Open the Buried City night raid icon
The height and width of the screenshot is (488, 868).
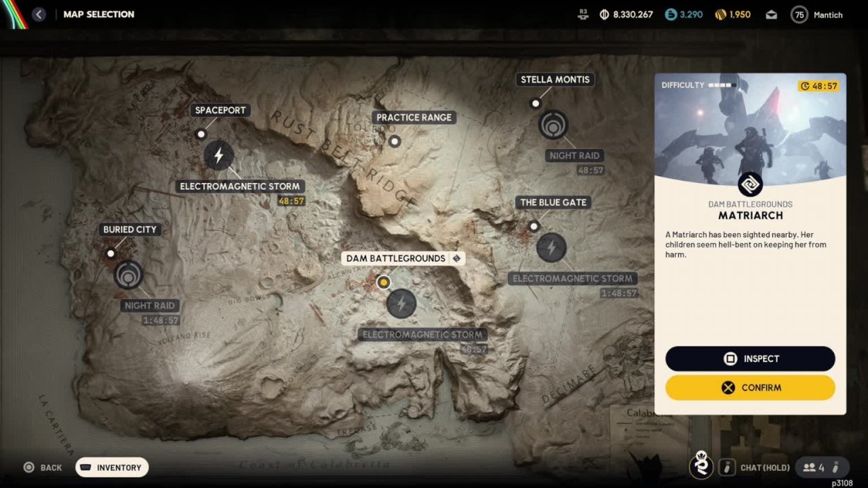point(128,275)
